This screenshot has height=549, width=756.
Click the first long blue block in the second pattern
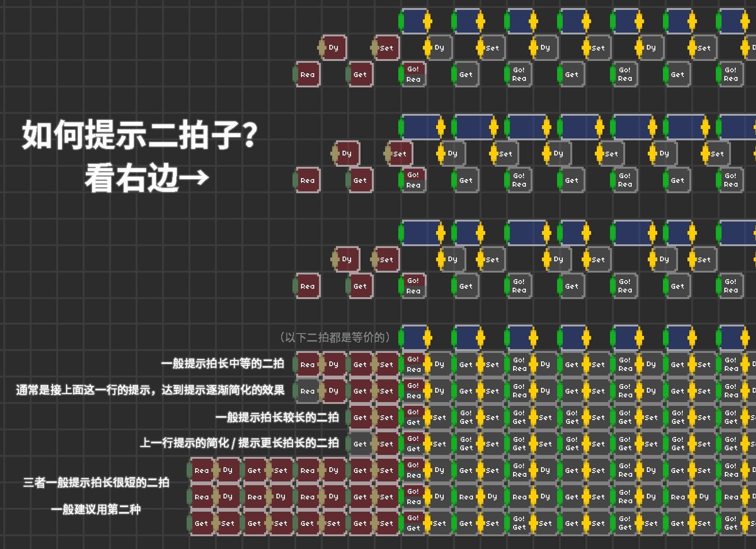[421, 127]
